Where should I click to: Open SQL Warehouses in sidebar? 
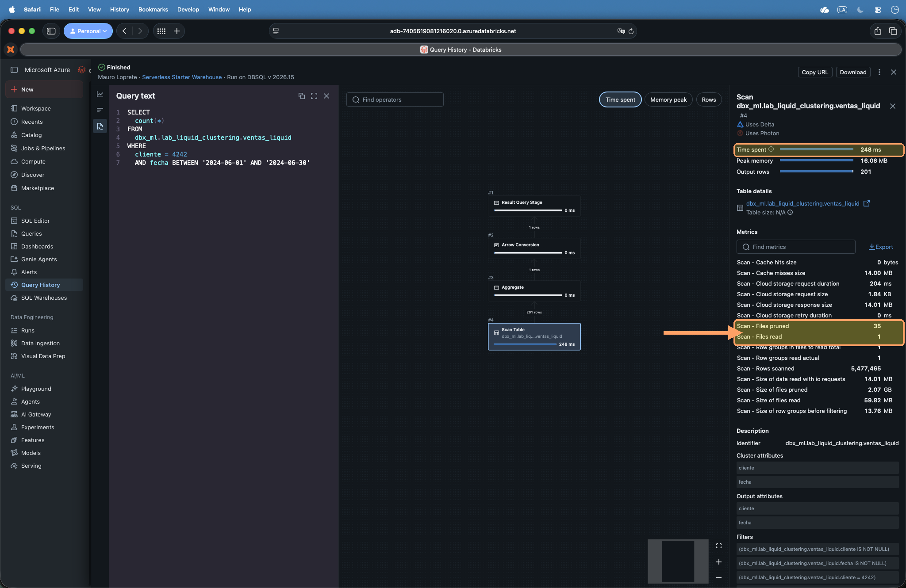point(44,298)
